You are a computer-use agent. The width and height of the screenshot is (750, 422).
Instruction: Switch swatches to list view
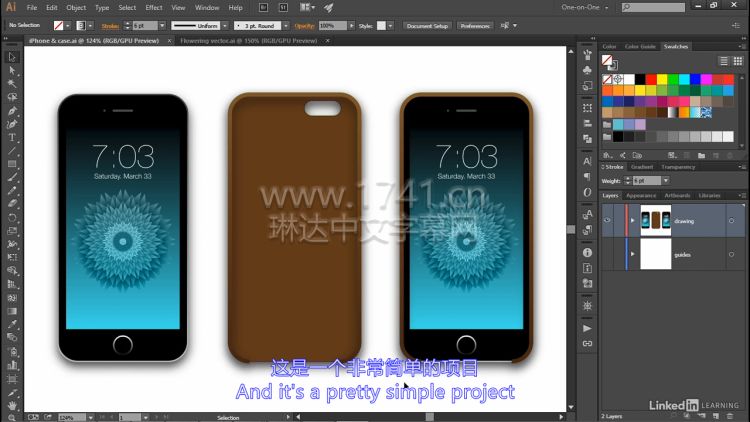tap(724, 61)
